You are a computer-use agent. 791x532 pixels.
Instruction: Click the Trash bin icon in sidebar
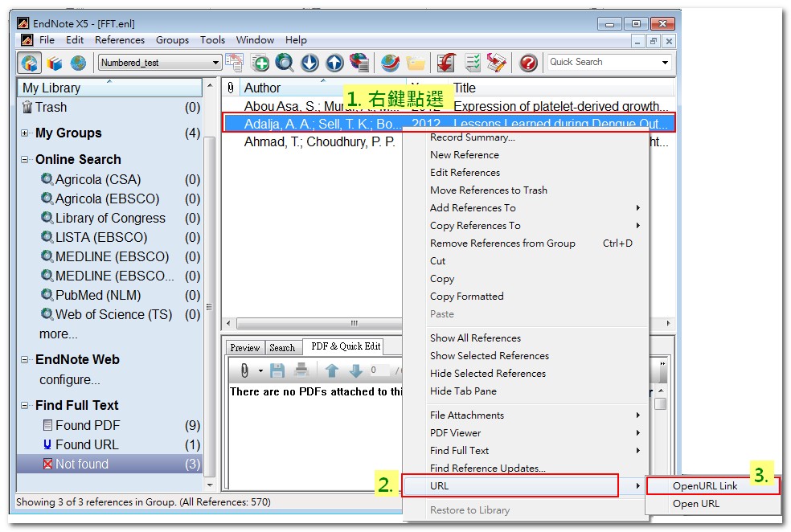[x=27, y=108]
